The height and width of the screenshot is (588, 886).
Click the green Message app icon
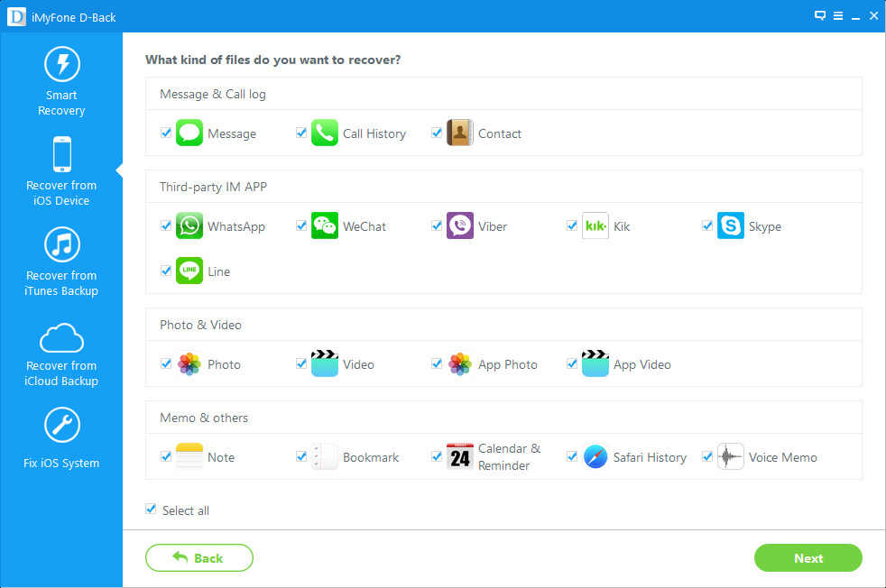pyautogui.click(x=189, y=133)
